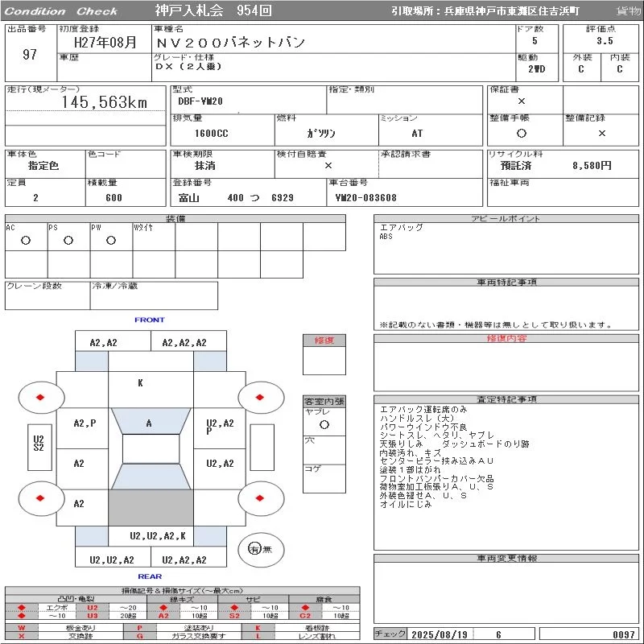Click the PW equipment circle mark

111,240
